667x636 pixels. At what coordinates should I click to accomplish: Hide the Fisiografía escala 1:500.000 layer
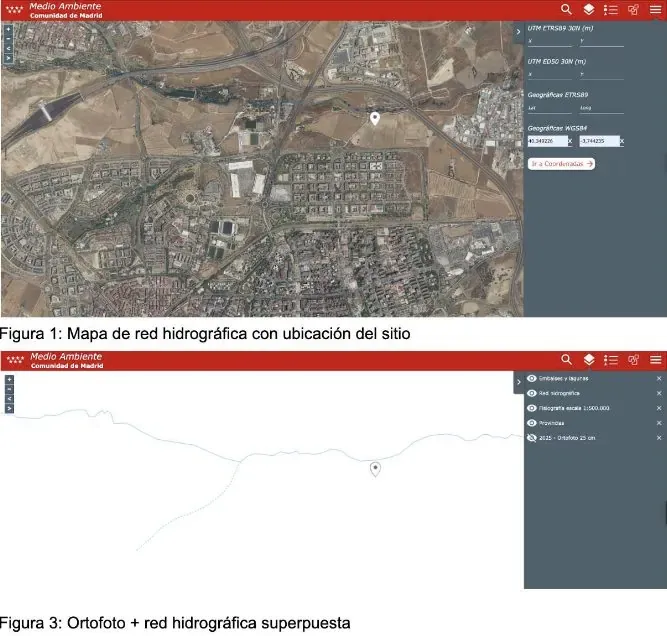(x=532, y=408)
